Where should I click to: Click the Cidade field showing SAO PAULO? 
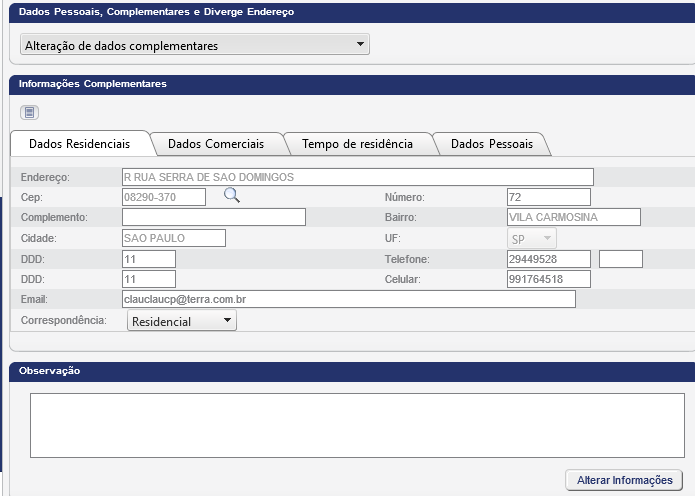[173, 238]
